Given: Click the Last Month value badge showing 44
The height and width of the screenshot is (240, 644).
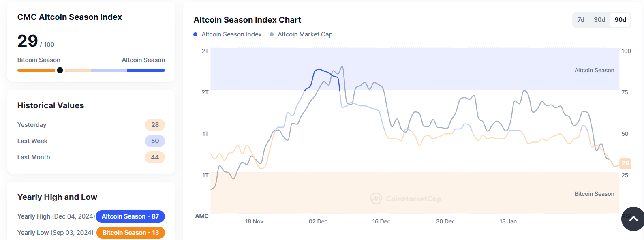Looking at the screenshot, I should [155, 157].
